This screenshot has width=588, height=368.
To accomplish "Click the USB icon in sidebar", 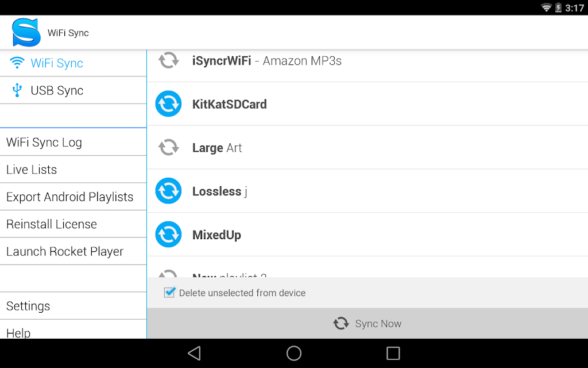I will coord(17,90).
